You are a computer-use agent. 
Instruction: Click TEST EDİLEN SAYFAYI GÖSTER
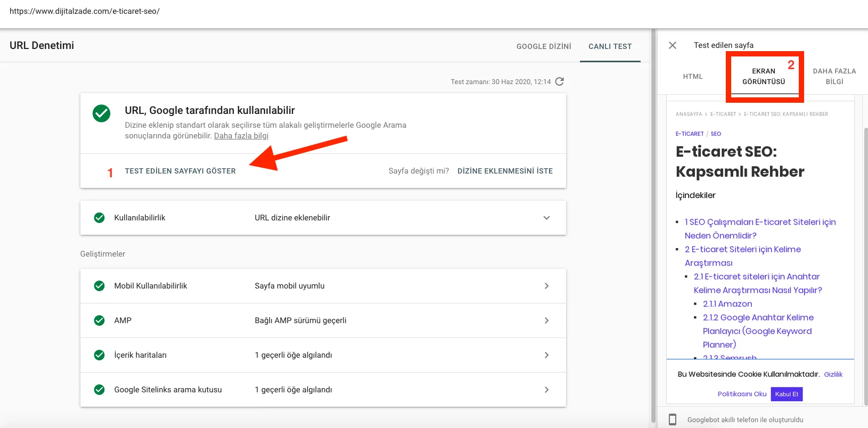click(x=180, y=171)
